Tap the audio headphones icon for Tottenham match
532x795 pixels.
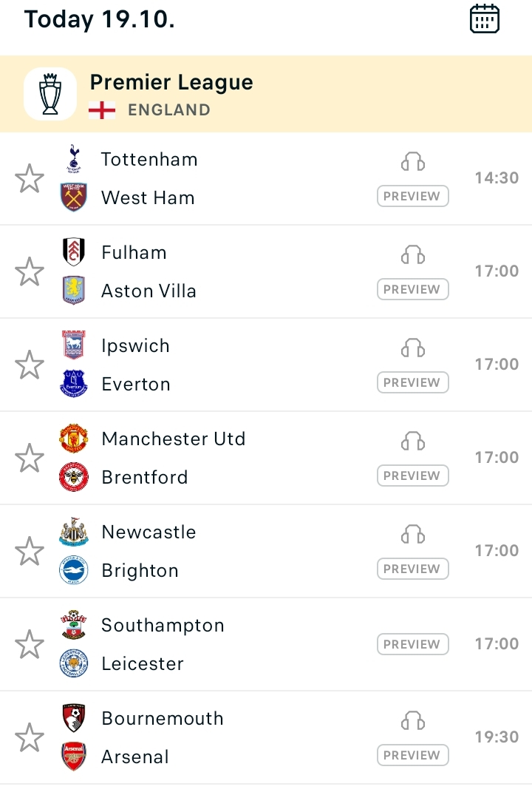coord(413,162)
